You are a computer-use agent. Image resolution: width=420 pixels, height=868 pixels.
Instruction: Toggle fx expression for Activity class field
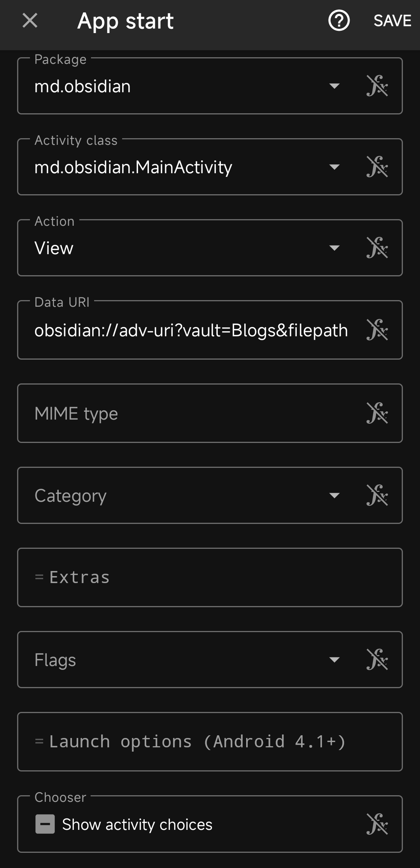tap(377, 167)
